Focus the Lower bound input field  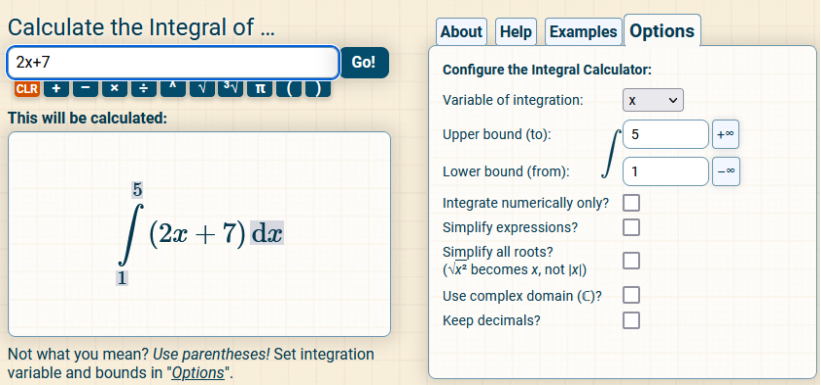click(665, 171)
